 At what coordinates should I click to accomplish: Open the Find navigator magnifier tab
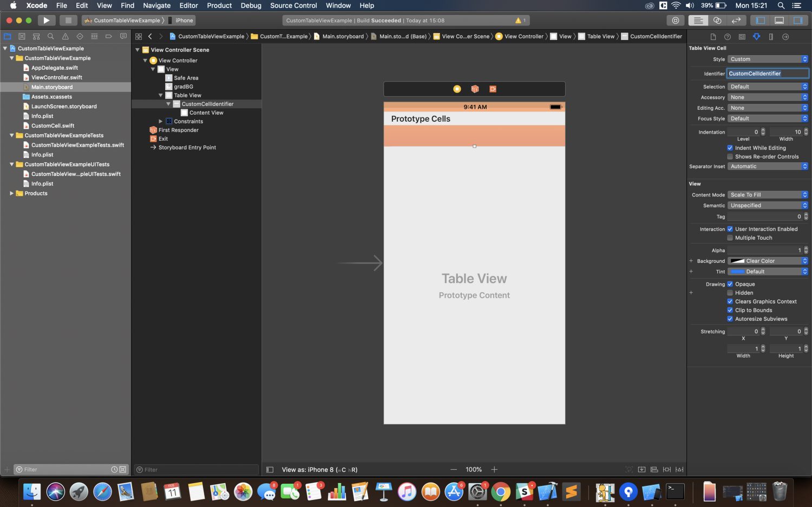tap(50, 36)
